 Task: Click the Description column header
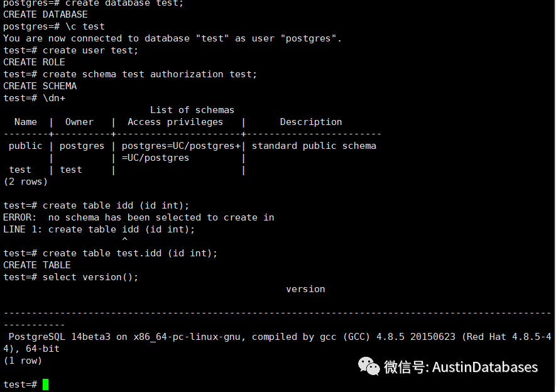(310, 122)
